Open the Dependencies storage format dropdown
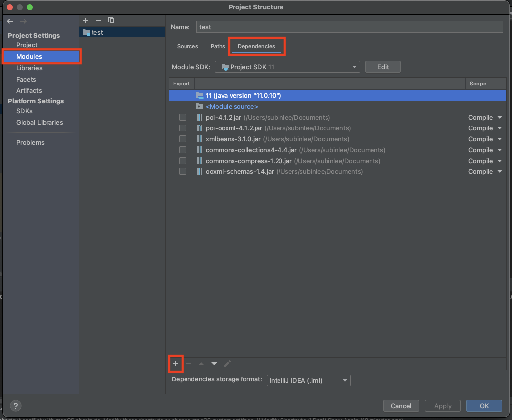 tap(309, 380)
